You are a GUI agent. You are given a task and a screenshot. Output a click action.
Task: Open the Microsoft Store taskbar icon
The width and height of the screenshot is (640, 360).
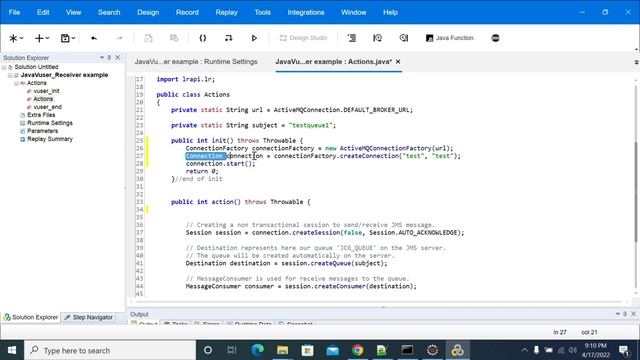click(x=307, y=350)
